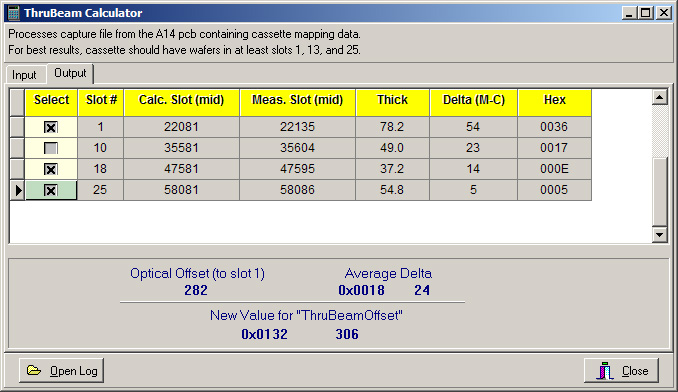Click the vertical scrollbar thumb

pos(659,192)
